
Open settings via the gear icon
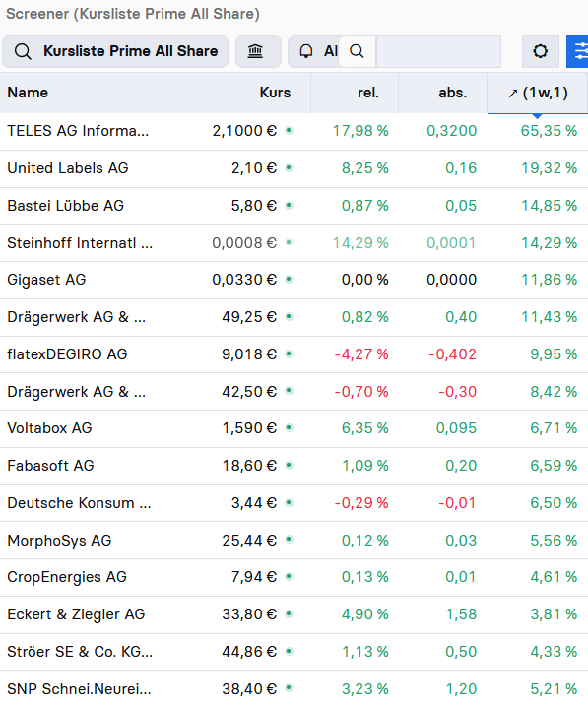coord(540,51)
